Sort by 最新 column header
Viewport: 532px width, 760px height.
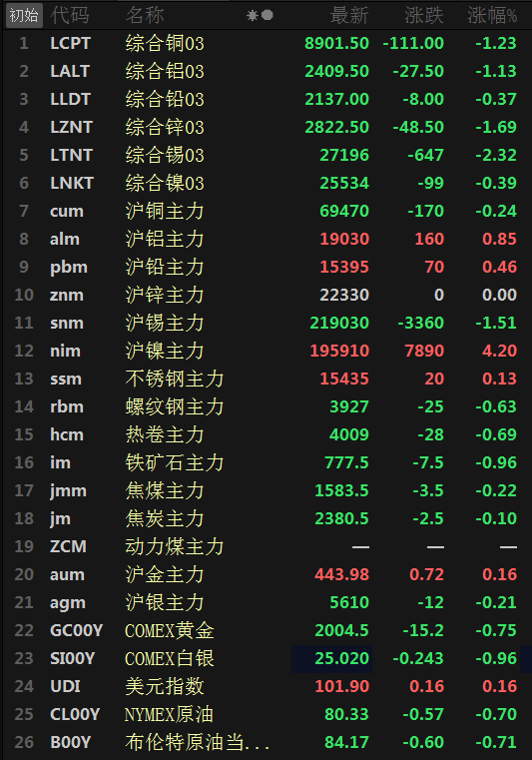pyautogui.click(x=349, y=16)
